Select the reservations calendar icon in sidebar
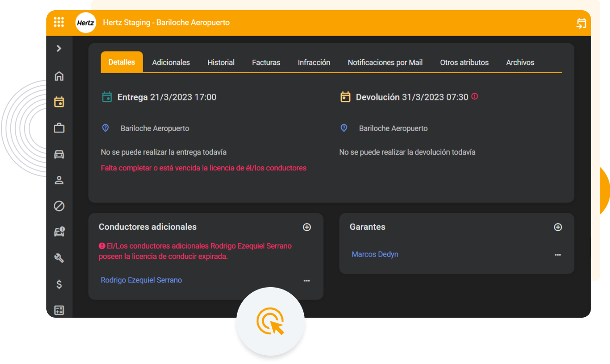The image size is (610, 364). [x=59, y=102]
